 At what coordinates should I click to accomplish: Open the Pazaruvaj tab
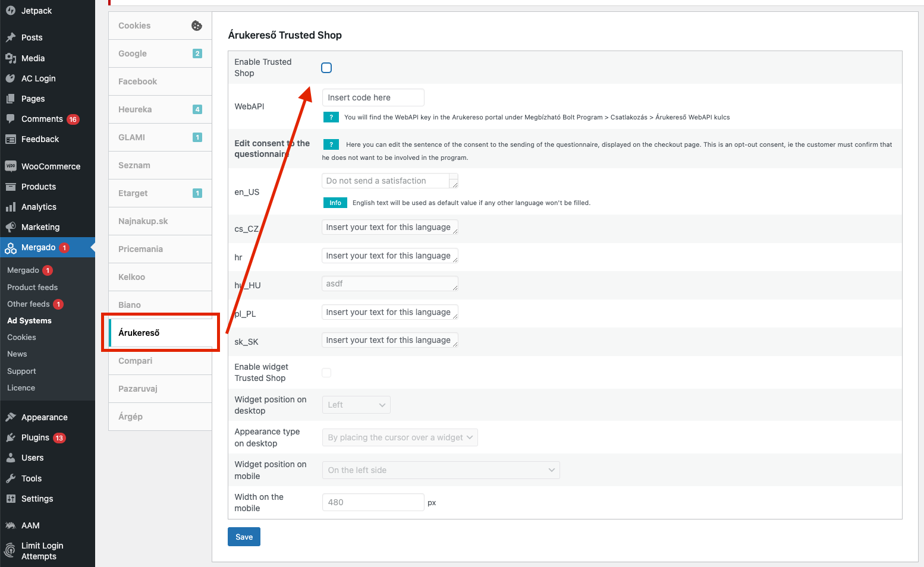click(x=161, y=389)
